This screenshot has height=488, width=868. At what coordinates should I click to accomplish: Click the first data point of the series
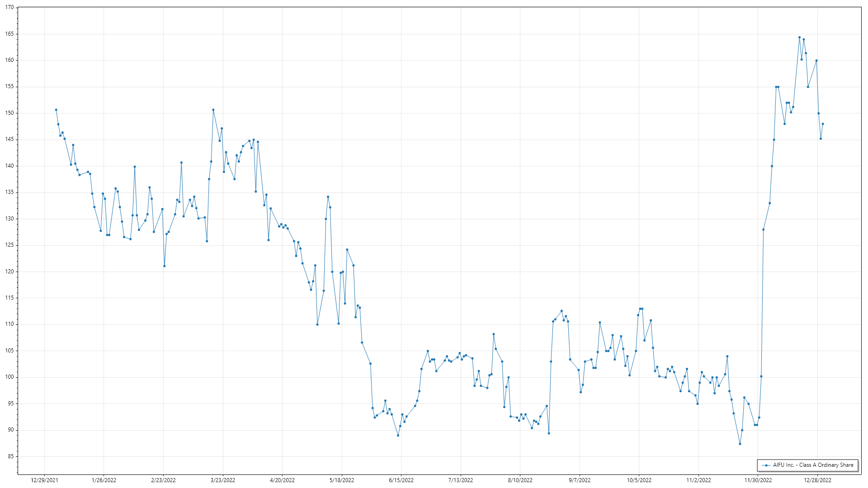56,110
